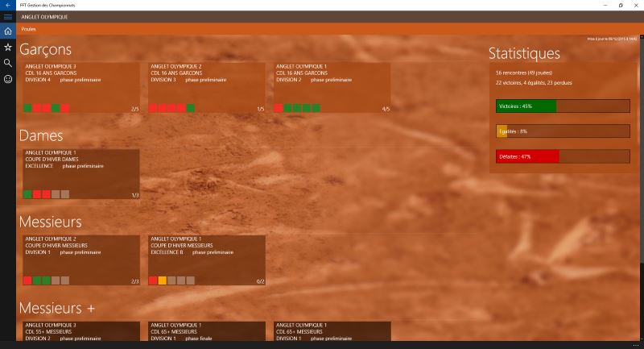Open favorites with the star icon
644x349 pixels.
(8, 48)
